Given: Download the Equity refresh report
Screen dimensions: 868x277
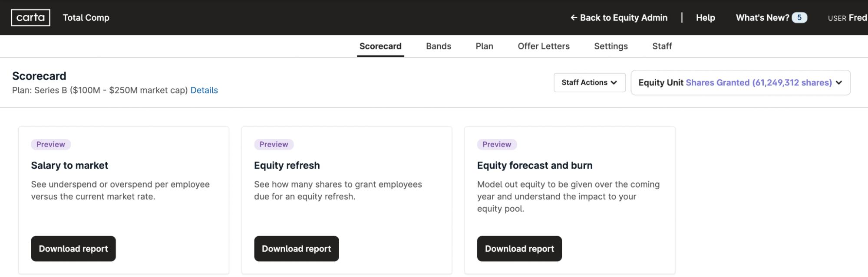Looking at the screenshot, I should 296,248.
